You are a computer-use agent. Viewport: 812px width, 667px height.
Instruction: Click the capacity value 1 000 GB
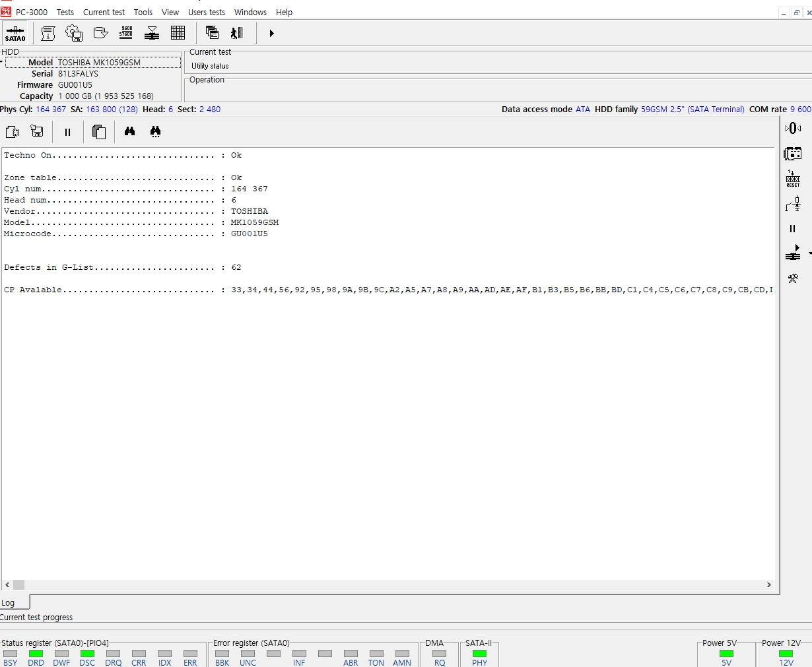click(x=106, y=96)
